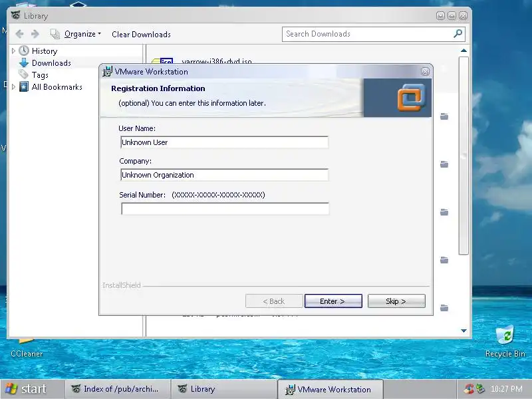The image size is (532, 399).
Task: Click the Tags icon in sidebar
Action: [23, 74]
